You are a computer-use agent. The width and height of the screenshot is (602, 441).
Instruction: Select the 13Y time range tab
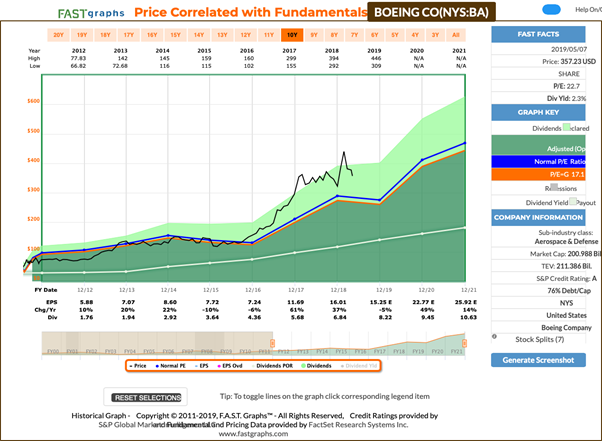click(222, 35)
